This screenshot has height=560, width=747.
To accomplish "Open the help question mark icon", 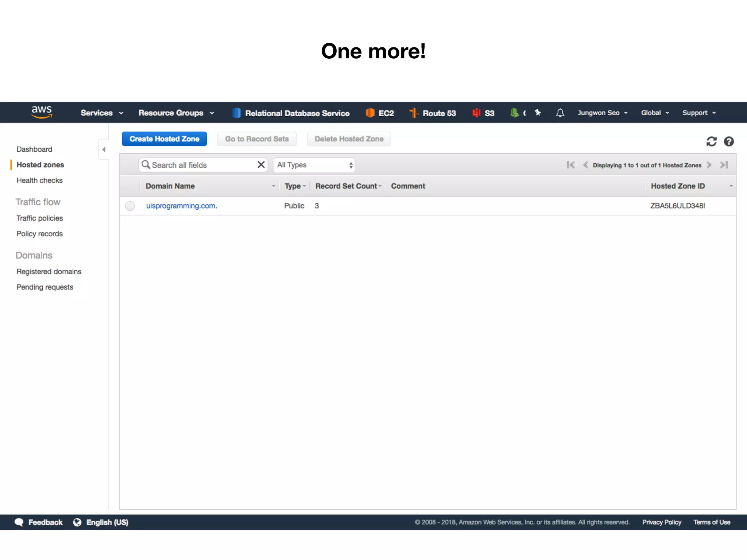I will 729,141.
